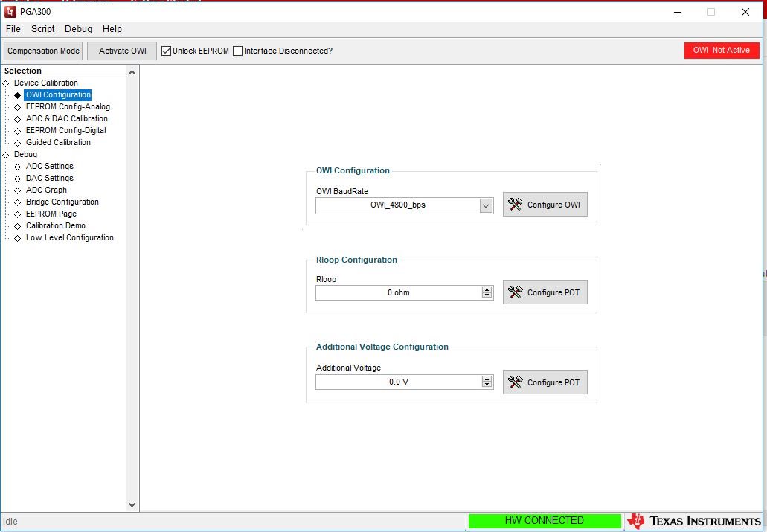This screenshot has width=767, height=532.
Task: Open the Debug menu
Action: pos(78,29)
